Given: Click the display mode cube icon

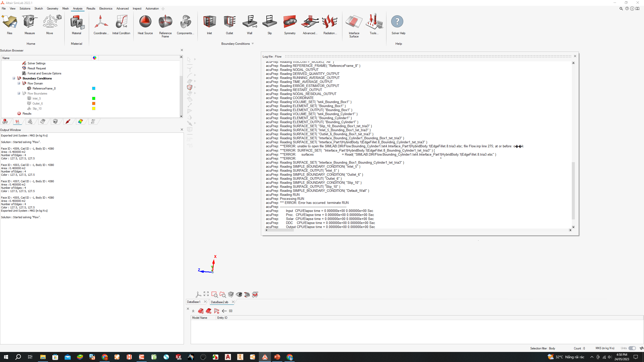Looking at the screenshot, I should (x=231, y=294).
